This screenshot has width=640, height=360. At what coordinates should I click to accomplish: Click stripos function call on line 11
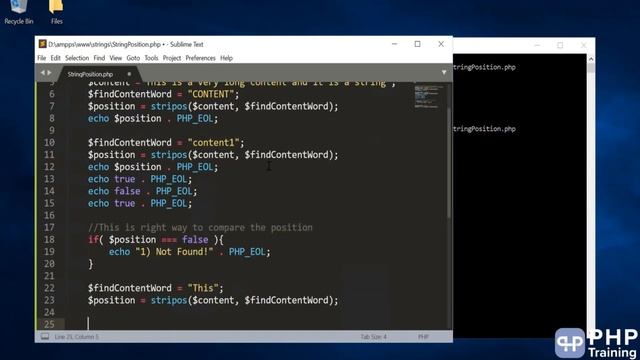[169, 155]
